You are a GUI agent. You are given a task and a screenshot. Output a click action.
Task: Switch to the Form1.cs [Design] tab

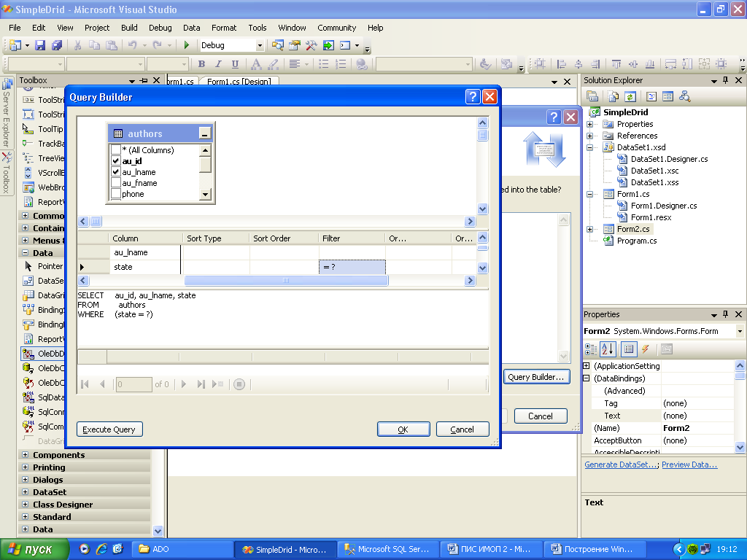coord(239,82)
